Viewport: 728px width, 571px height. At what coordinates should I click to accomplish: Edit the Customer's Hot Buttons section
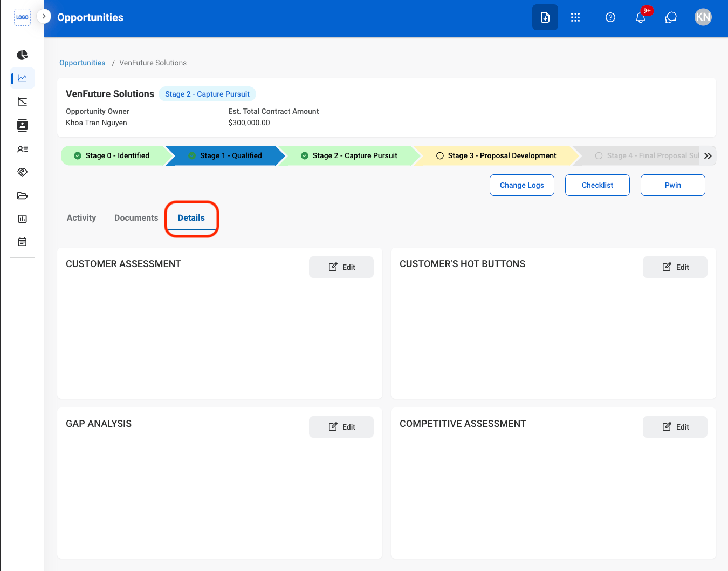(x=675, y=267)
